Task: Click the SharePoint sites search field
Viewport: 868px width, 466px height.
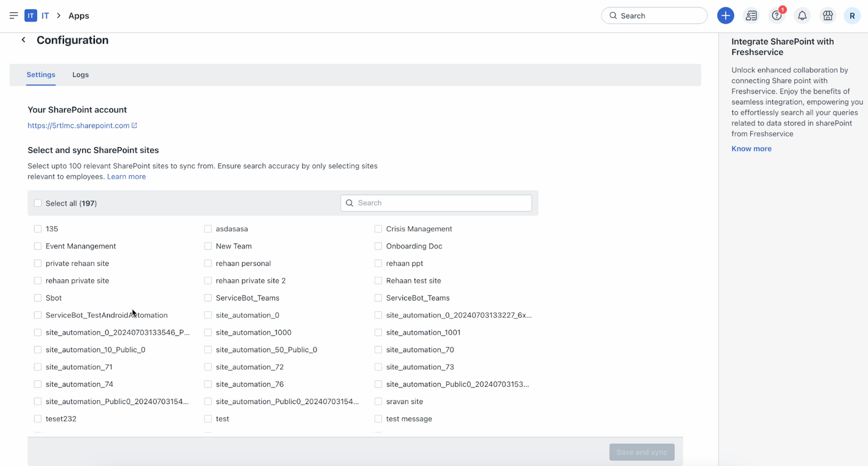Action: coord(436,203)
